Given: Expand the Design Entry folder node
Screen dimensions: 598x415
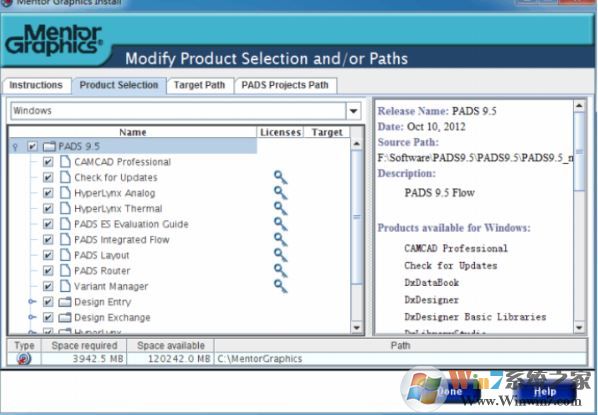Looking at the screenshot, I should coord(32,302).
